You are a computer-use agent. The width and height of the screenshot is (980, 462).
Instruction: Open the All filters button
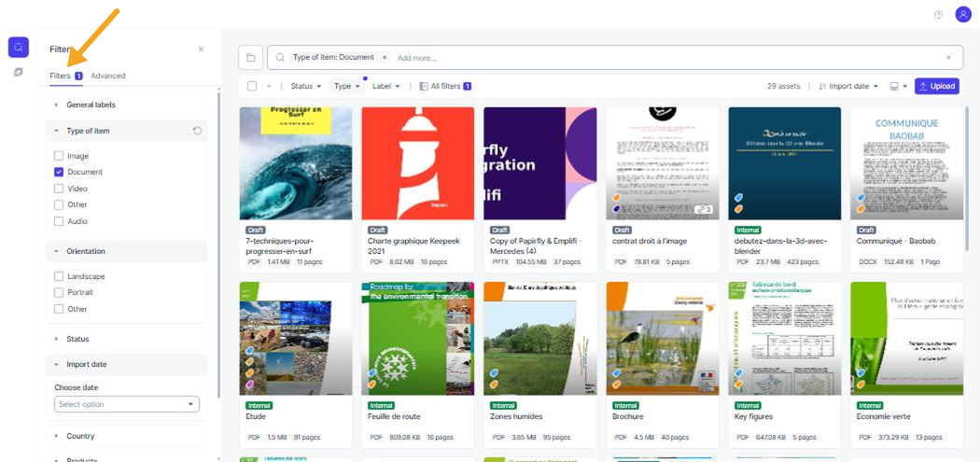point(445,86)
